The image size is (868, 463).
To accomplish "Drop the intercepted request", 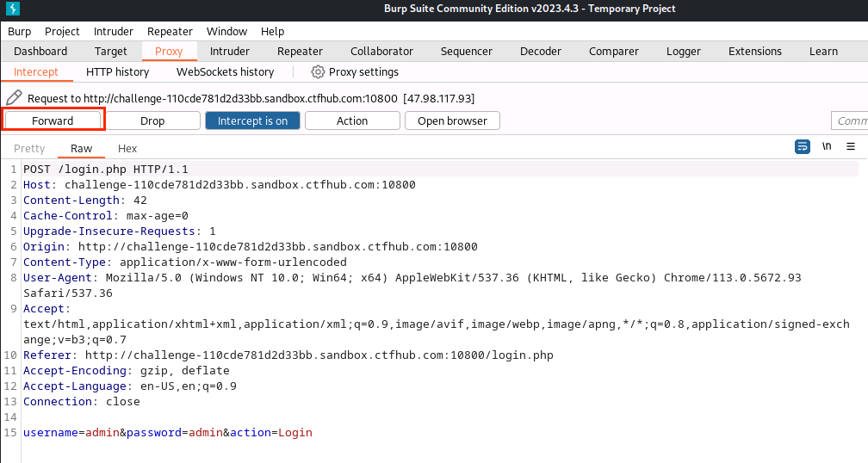I will tap(152, 120).
